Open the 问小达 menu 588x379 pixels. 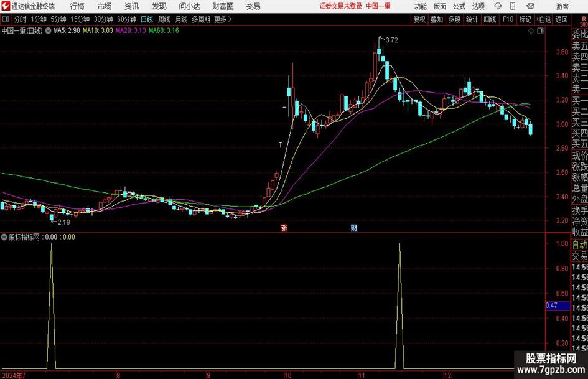click(x=189, y=6)
